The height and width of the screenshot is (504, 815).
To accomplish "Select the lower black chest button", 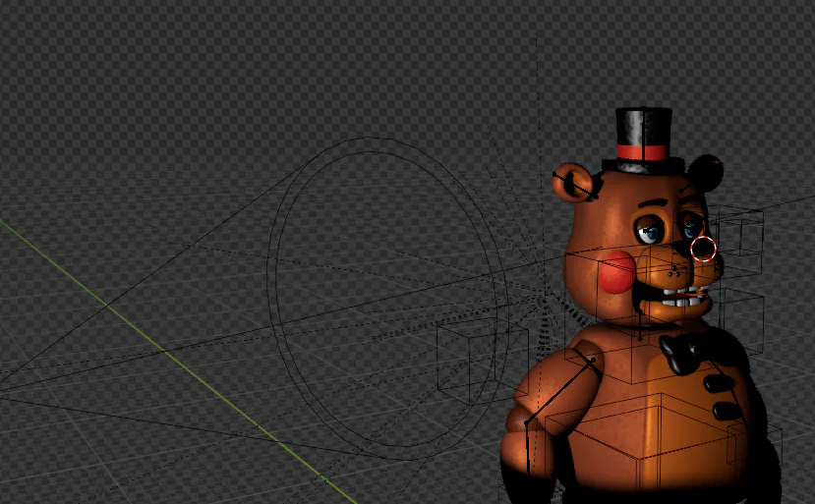I will coord(728,411).
